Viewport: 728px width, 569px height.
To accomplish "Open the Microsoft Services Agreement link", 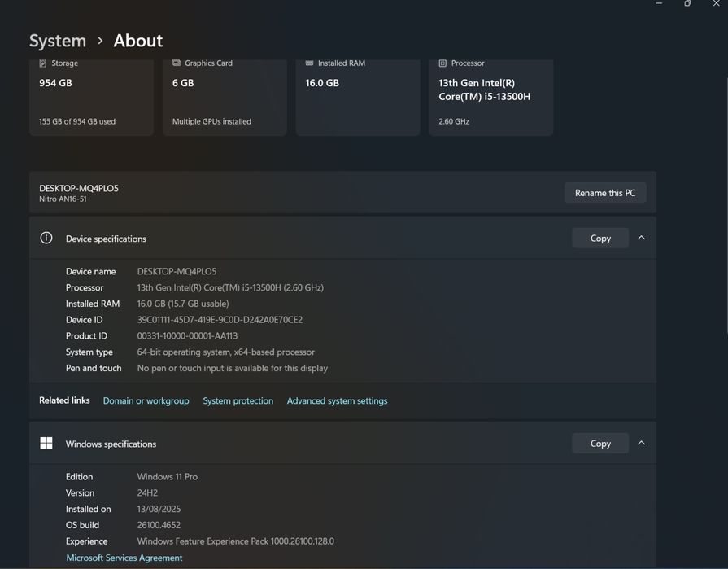I will coord(124,558).
